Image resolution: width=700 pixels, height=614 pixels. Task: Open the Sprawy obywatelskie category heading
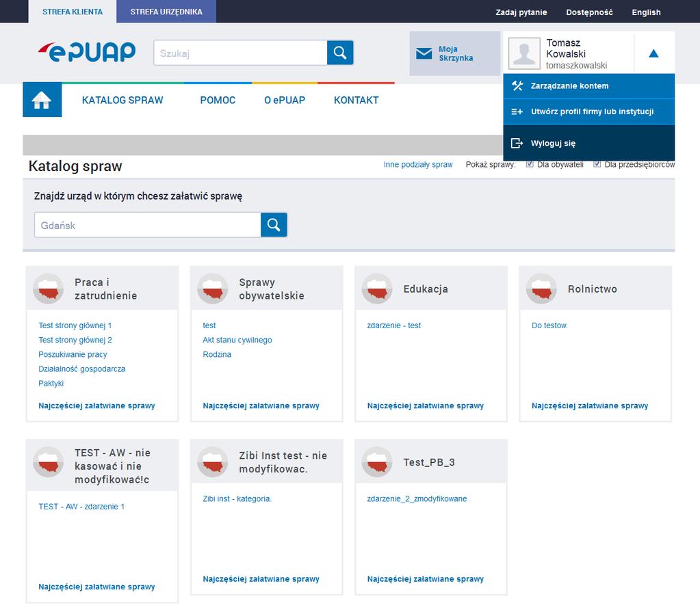(x=272, y=289)
